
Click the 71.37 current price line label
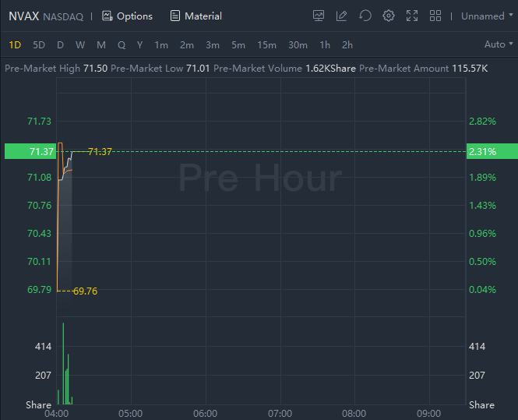[100, 152]
